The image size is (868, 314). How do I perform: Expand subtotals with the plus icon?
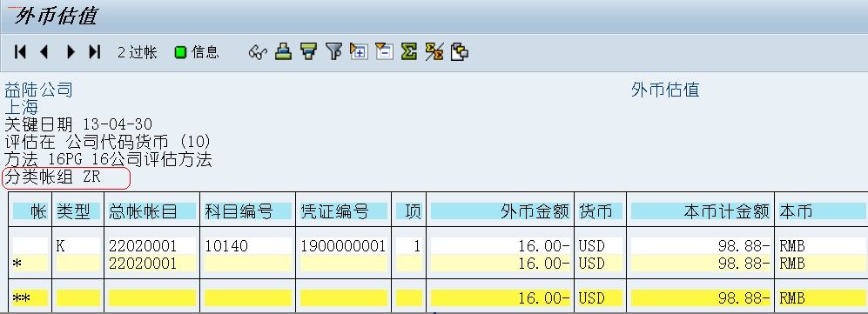point(359,52)
